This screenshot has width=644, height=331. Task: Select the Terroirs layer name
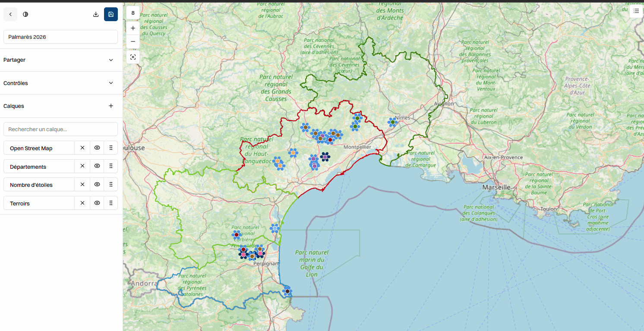(x=39, y=203)
